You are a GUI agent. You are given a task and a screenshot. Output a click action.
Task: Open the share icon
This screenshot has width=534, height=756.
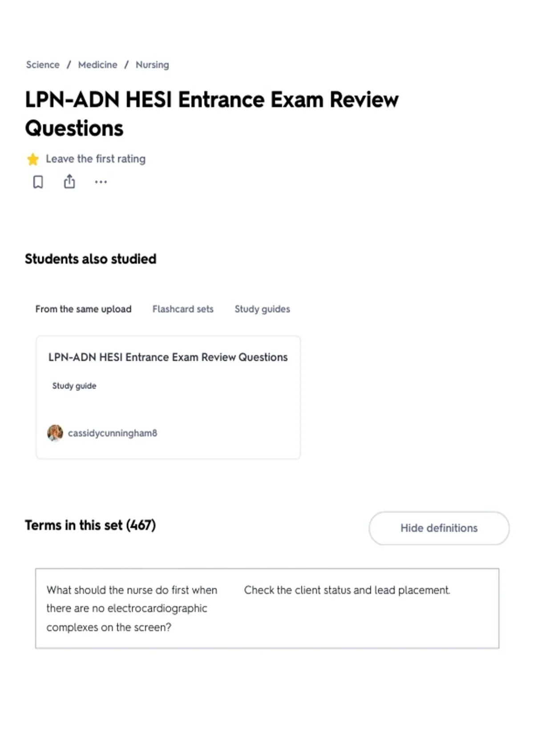(69, 181)
